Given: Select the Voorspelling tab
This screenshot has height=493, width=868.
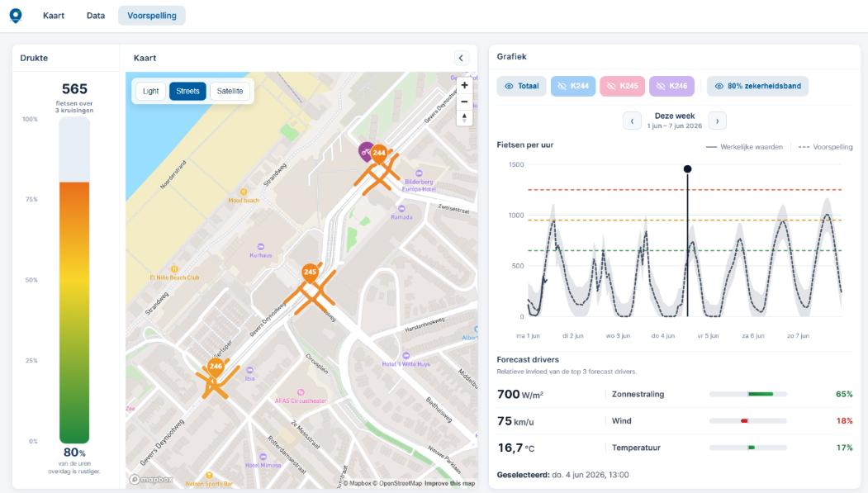Looking at the screenshot, I should 152,16.
